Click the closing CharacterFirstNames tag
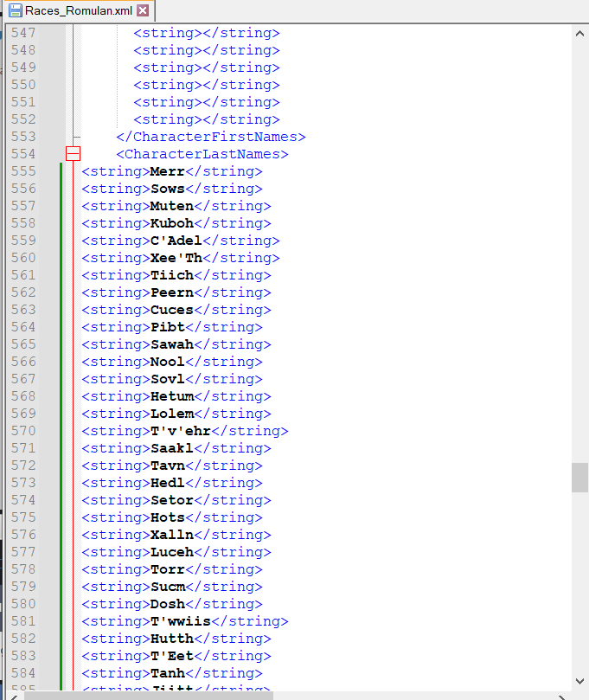 tap(211, 137)
